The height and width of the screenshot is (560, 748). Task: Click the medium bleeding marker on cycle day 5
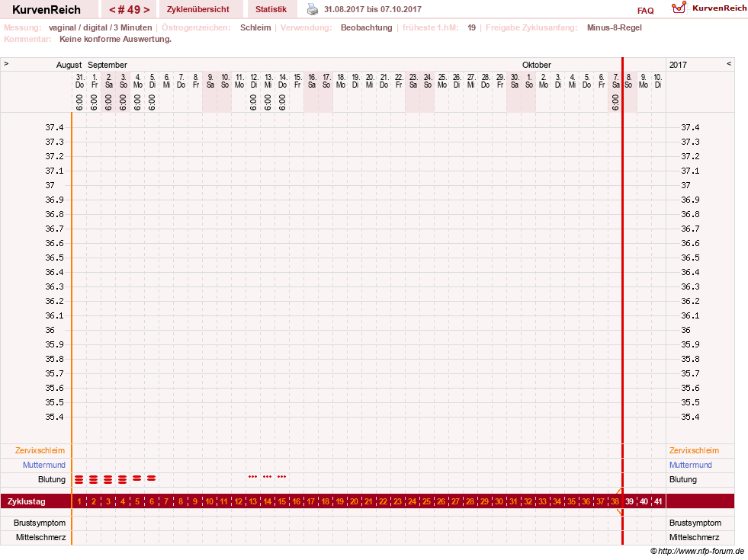click(137, 478)
